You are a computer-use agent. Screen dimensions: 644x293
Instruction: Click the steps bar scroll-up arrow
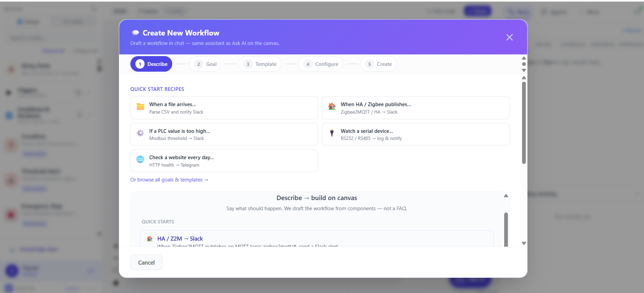pyautogui.click(x=524, y=58)
